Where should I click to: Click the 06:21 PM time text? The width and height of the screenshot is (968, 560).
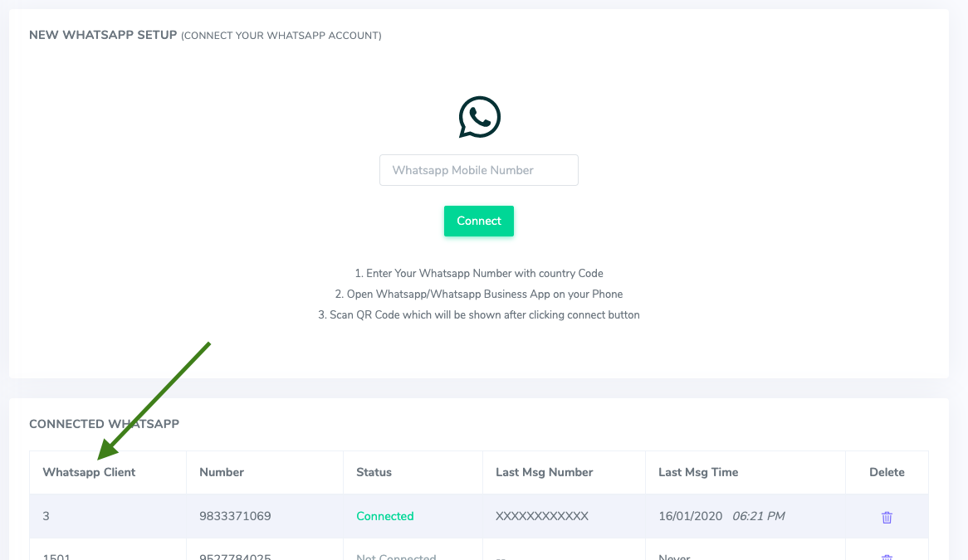[759, 516]
